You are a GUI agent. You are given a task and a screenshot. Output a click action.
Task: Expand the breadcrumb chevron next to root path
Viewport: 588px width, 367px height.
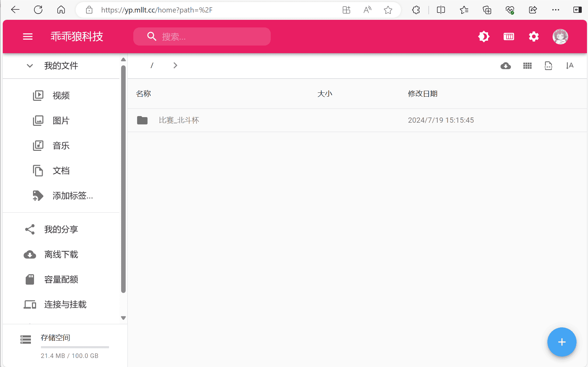175,65
